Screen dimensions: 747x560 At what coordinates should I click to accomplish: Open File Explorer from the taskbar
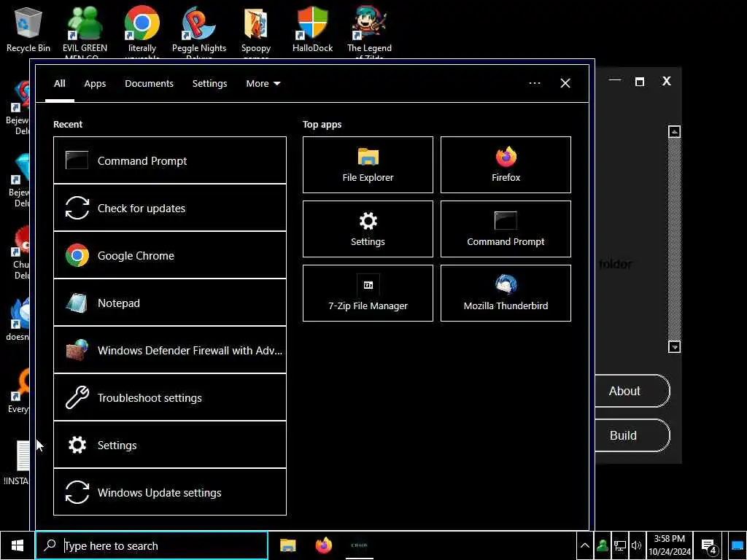coord(287,545)
